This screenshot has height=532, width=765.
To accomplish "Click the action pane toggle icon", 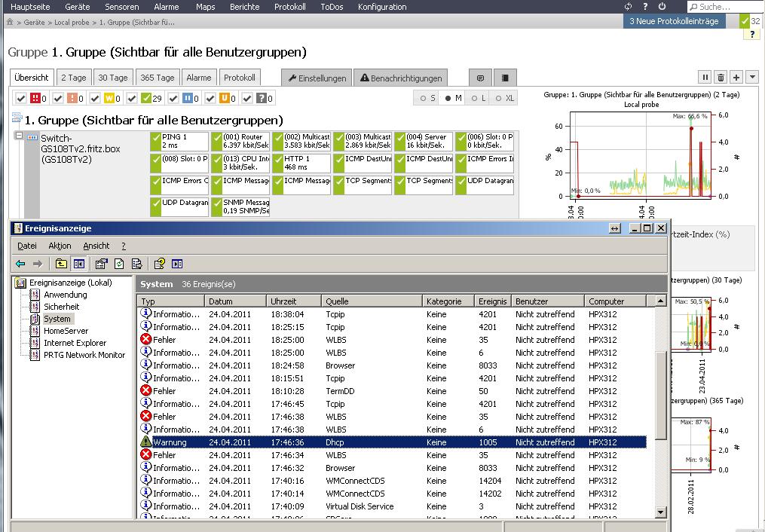I will 177,264.
